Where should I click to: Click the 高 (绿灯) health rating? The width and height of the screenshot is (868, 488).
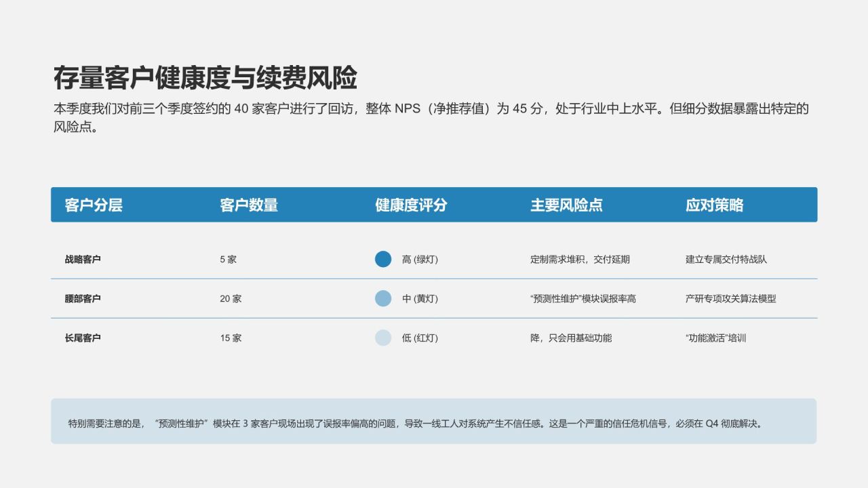pyautogui.click(x=420, y=259)
